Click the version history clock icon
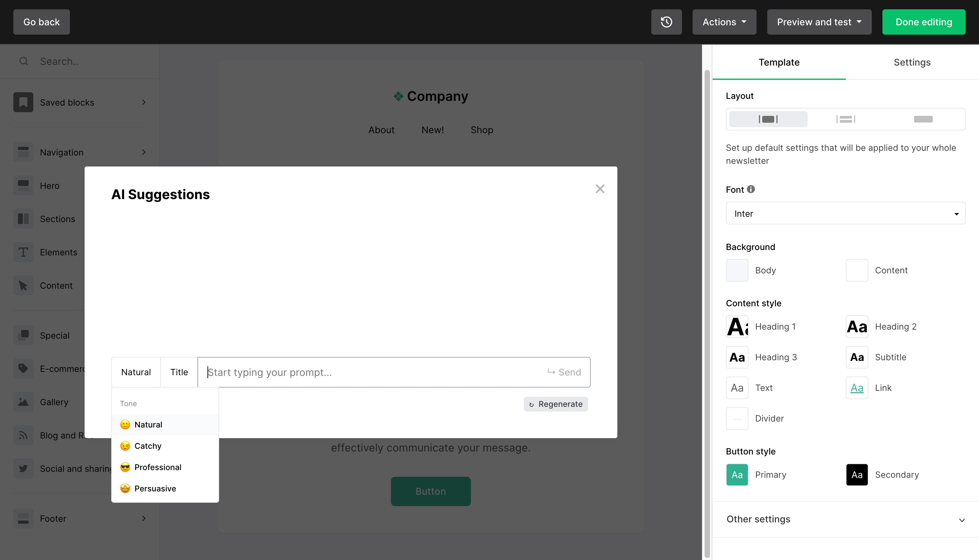The image size is (979, 560). [x=666, y=22]
